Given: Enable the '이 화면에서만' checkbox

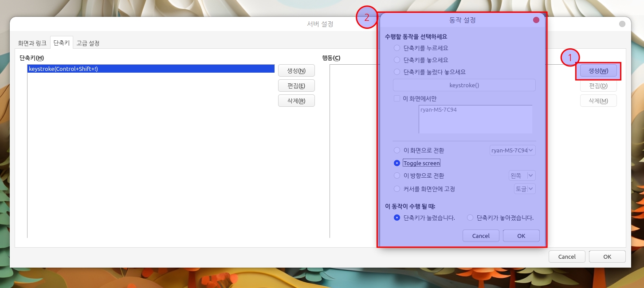Looking at the screenshot, I should pos(397,98).
